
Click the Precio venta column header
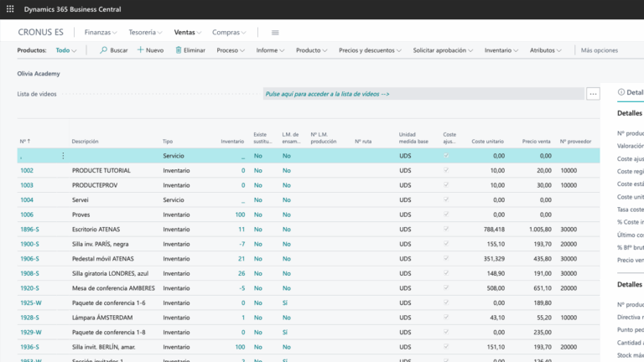tap(536, 141)
